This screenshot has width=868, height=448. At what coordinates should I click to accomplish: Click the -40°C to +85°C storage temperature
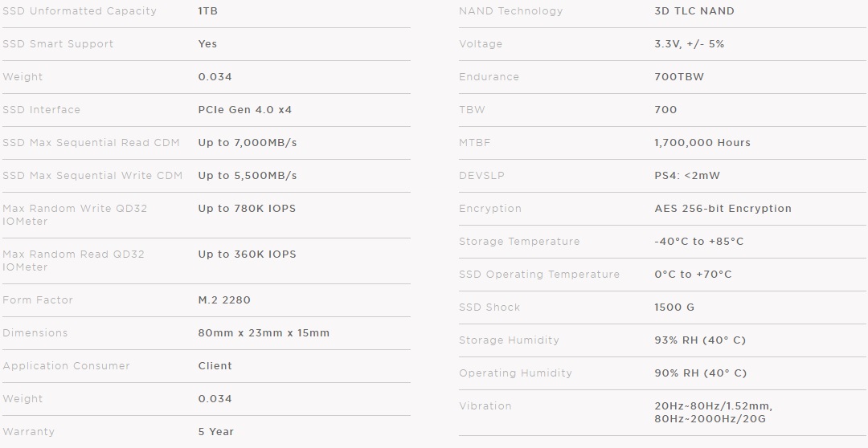pos(699,242)
